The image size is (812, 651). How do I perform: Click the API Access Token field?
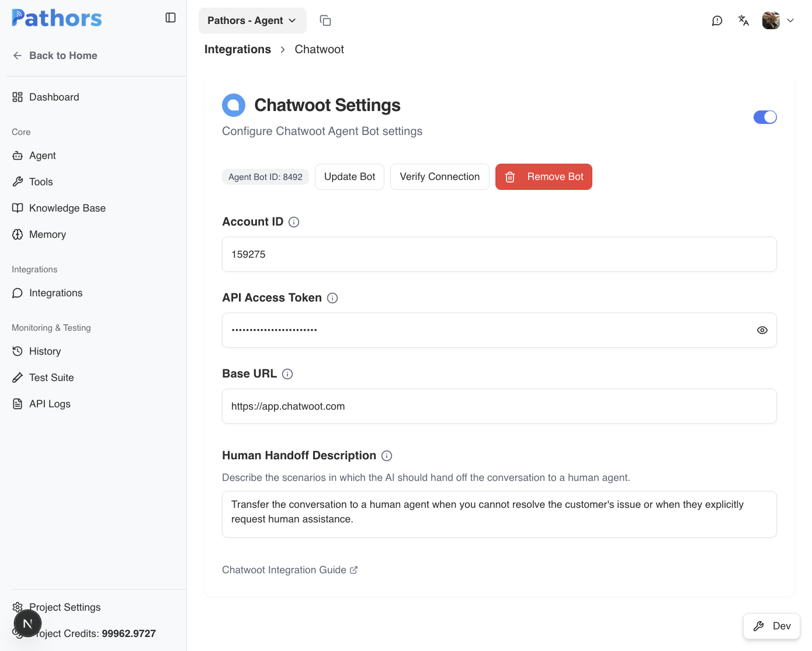(x=499, y=330)
